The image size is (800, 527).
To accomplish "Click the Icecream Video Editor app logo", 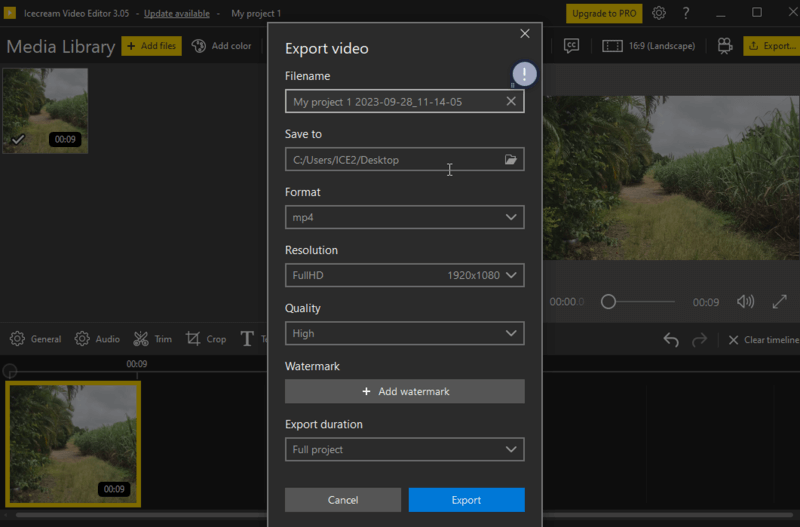I will 10,13.
